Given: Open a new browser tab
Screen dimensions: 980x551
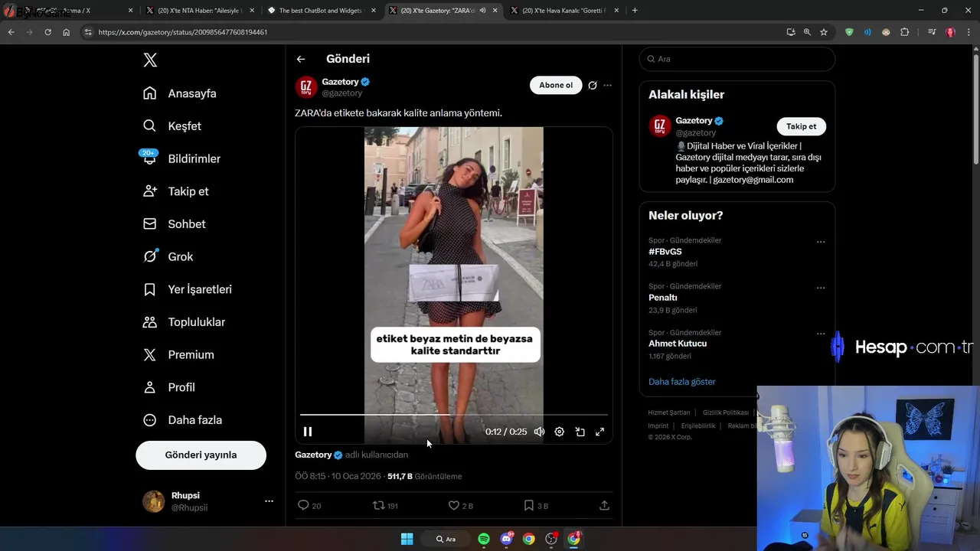Looking at the screenshot, I should tap(635, 11).
